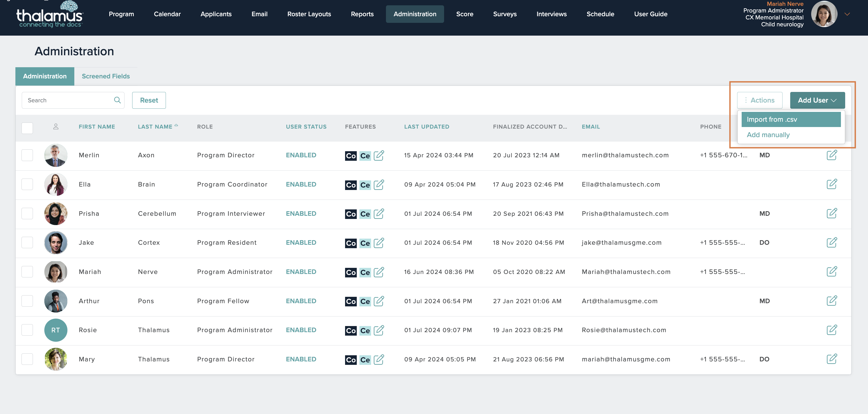Sort by User Status column
The height and width of the screenshot is (414, 868).
click(x=306, y=126)
